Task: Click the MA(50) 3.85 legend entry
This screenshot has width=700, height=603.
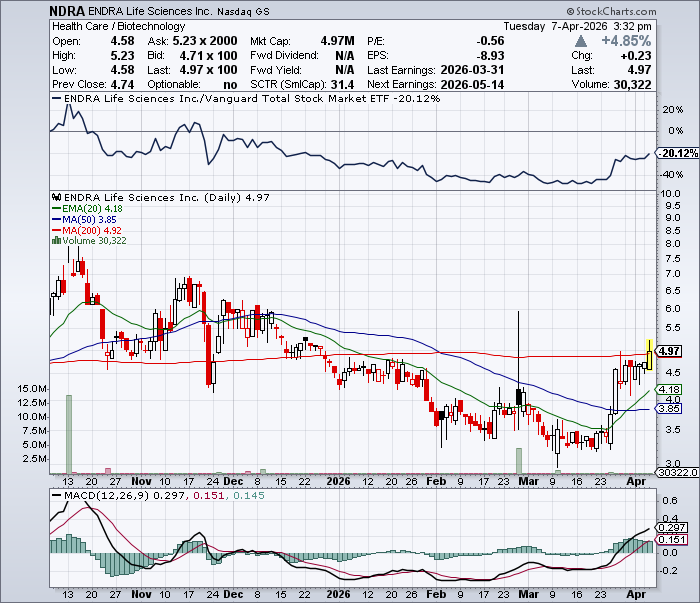Action: pyautogui.click(x=84, y=220)
